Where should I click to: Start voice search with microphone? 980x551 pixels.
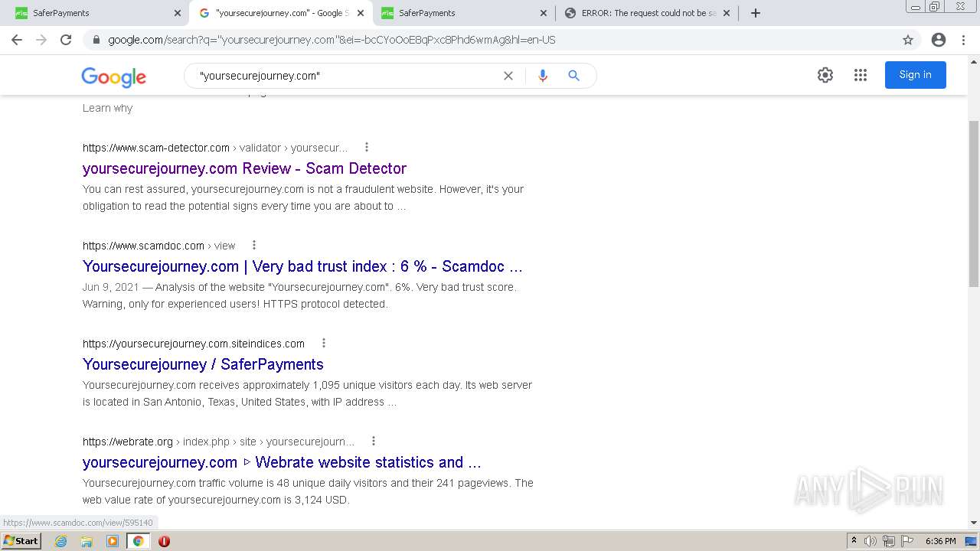(x=543, y=76)
